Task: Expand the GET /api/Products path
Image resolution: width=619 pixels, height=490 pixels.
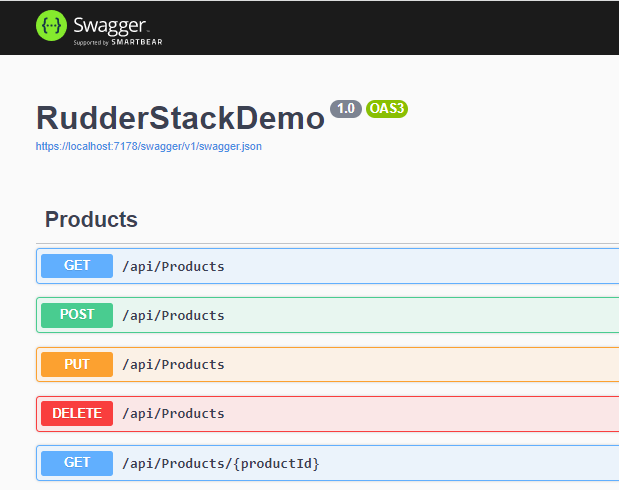Action: coord(173,266)
